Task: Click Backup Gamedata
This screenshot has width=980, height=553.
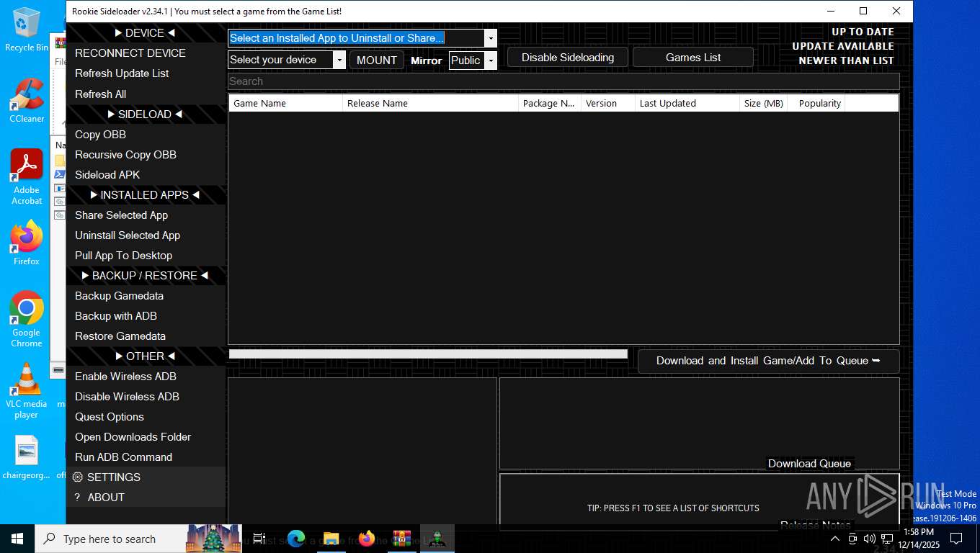Action: (146, 295)
